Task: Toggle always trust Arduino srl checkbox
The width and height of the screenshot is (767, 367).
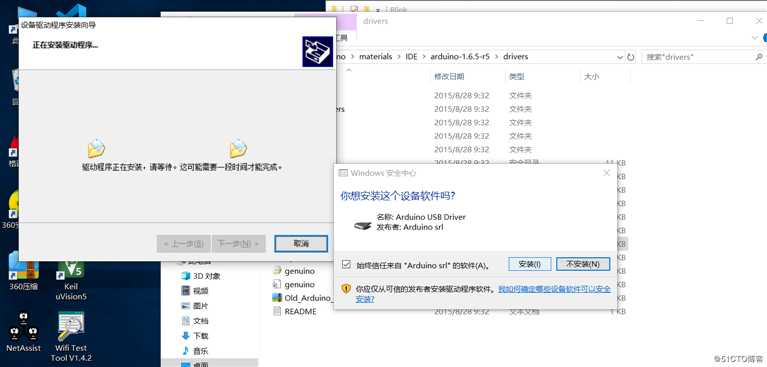Action: click(346, 265)
